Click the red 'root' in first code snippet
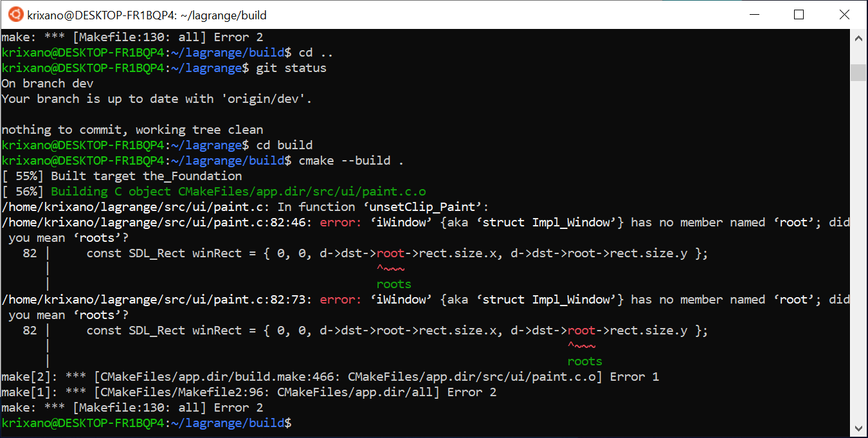868x438 pixels. pyautogui.click(x=391, y=253)
